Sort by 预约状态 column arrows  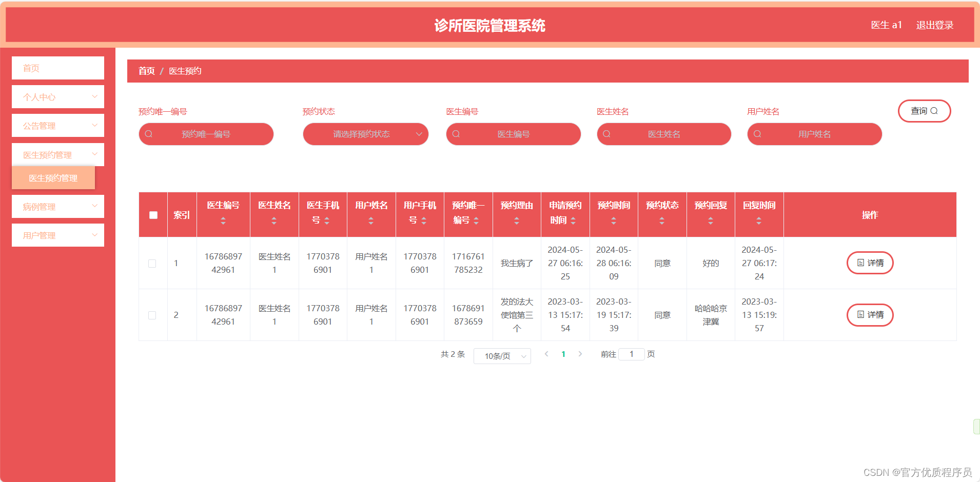click(662, 220)
